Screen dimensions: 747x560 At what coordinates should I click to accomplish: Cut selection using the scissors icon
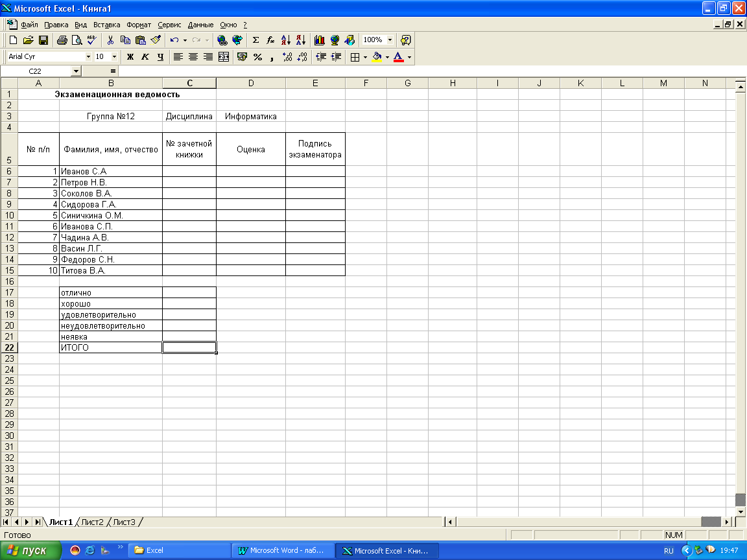click(110, 40)
